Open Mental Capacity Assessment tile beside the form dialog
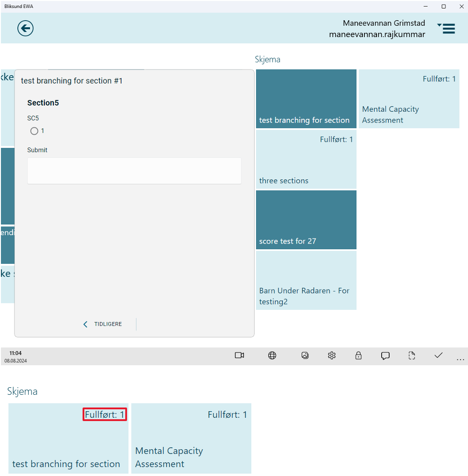This screenshot has height=476, width=468. (x=409, y=99)
